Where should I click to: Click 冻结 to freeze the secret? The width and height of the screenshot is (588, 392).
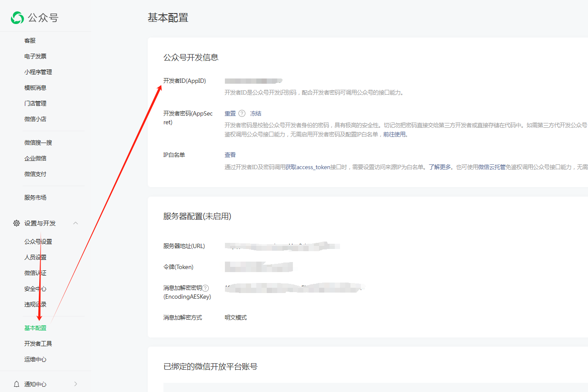(256, 113)
